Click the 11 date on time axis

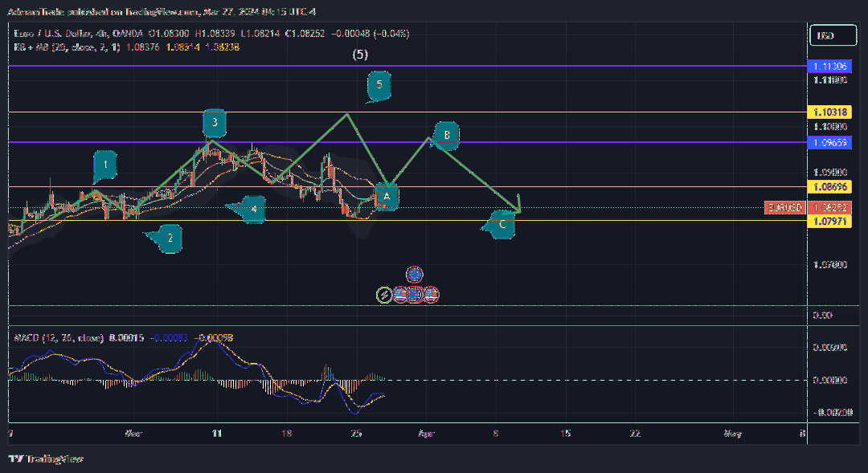(x=217, y=434)
